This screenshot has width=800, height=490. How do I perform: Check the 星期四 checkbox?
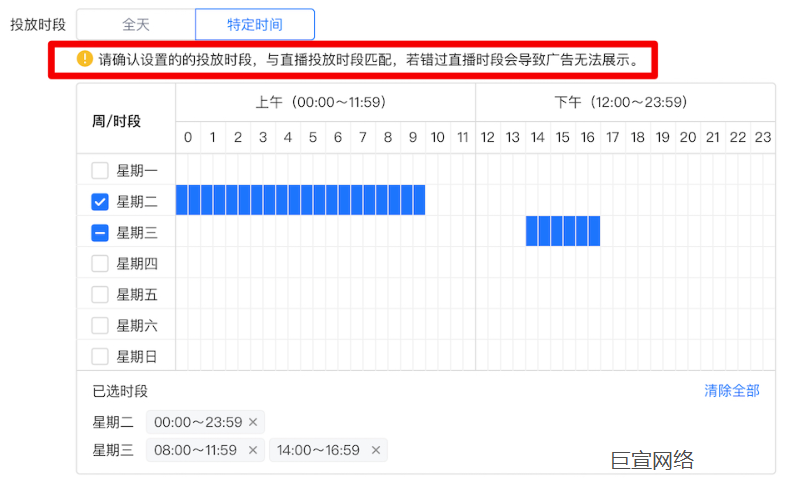100,264
